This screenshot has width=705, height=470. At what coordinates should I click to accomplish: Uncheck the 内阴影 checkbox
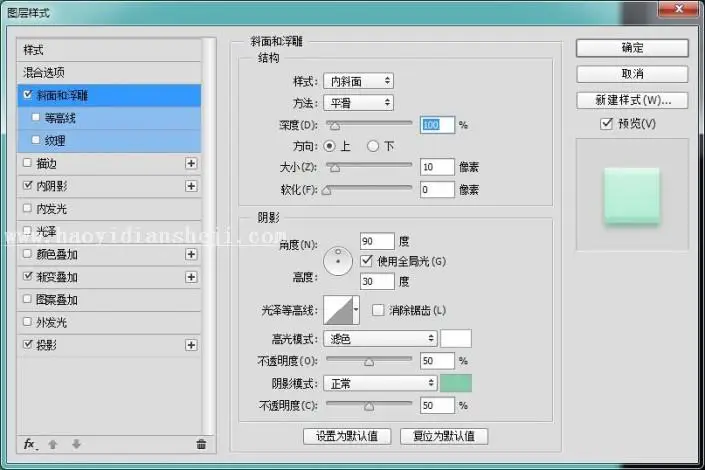pyautogui.click(x=28, y=185)
